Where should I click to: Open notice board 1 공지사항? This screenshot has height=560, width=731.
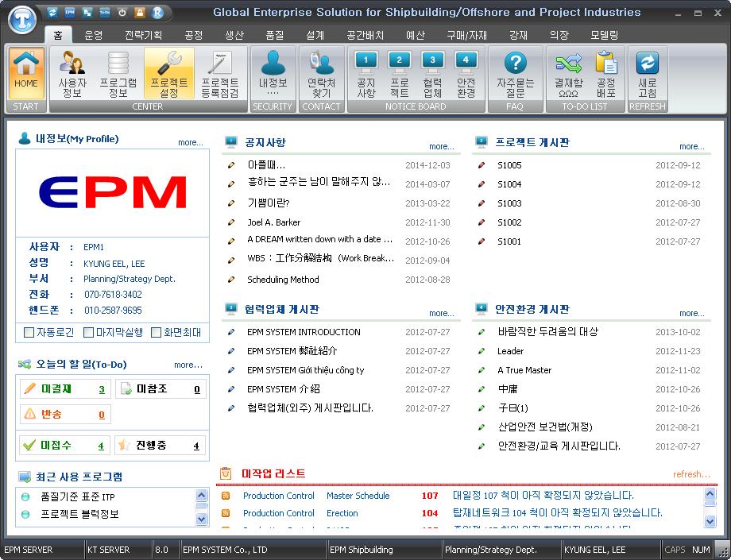(x=366, y=72)
